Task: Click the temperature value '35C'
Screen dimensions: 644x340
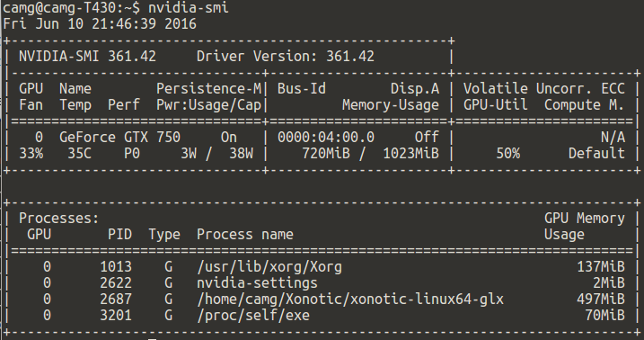Action: 80,153
